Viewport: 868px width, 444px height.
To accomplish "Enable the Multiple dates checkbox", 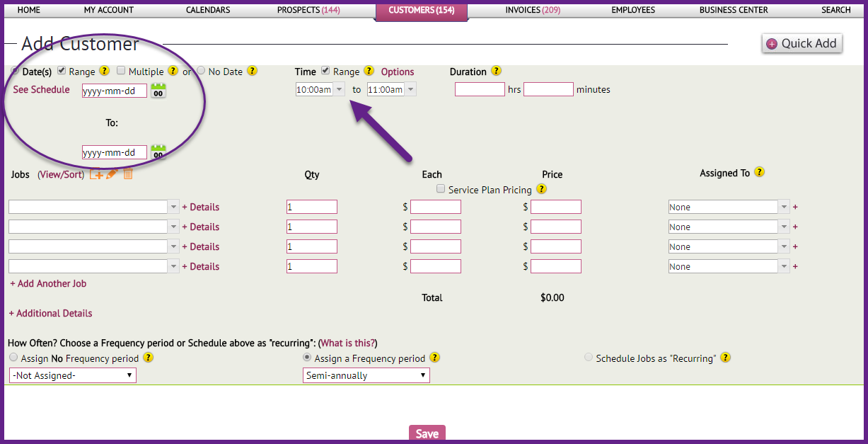I will (x=121, y=71).
